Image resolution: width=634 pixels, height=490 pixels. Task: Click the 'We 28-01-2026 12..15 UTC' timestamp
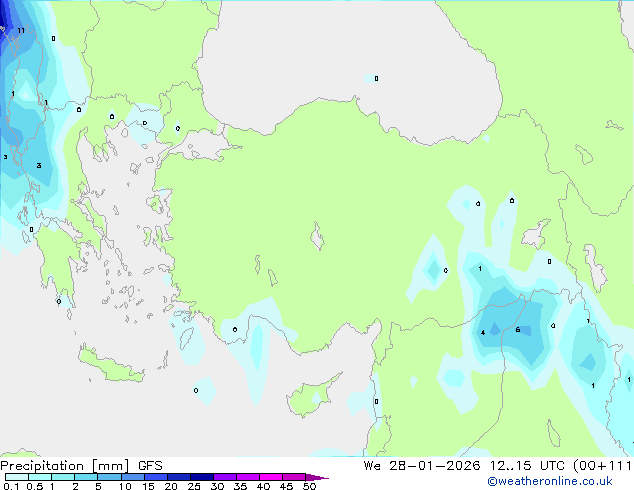[x=464, y=466]
